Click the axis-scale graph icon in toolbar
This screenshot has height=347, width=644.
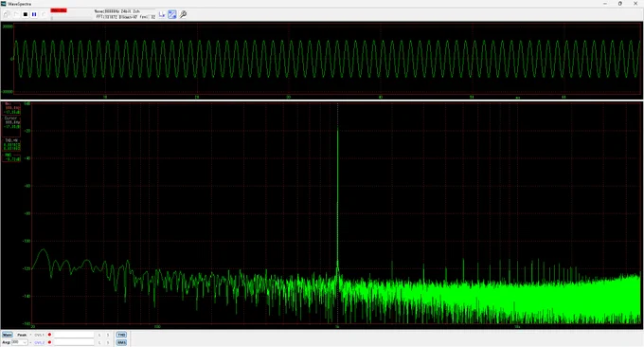(162, 14)
